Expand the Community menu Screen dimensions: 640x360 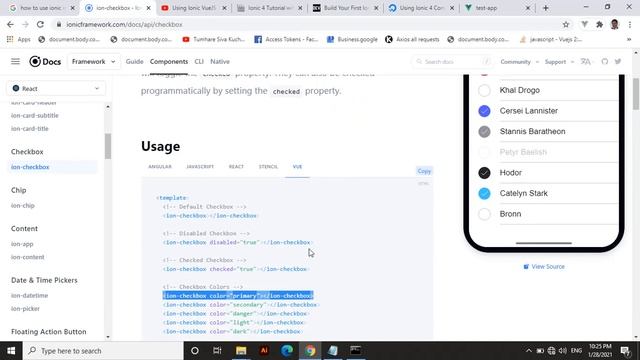tap(519, 62)
